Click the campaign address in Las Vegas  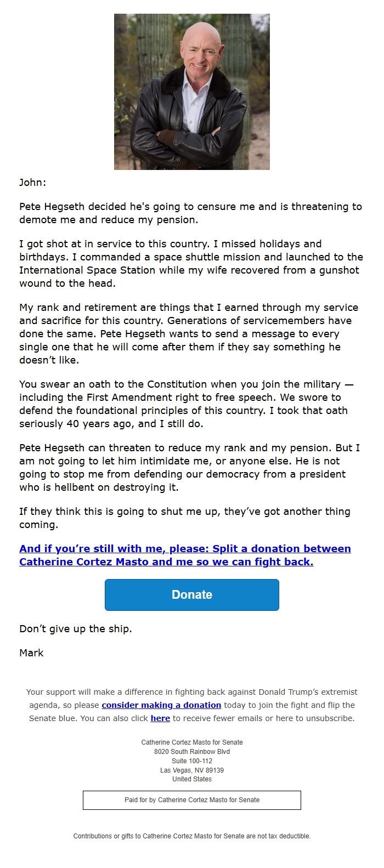[191, 770]
